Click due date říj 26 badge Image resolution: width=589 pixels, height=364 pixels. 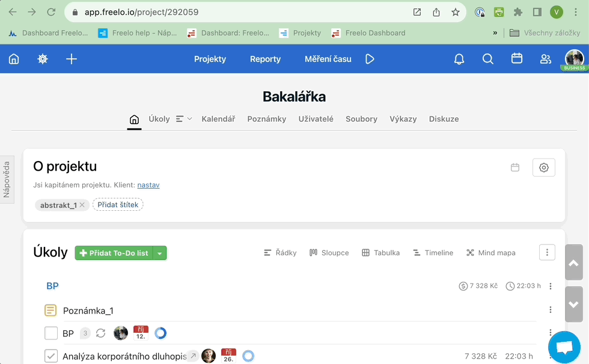(x=228, y=356)
